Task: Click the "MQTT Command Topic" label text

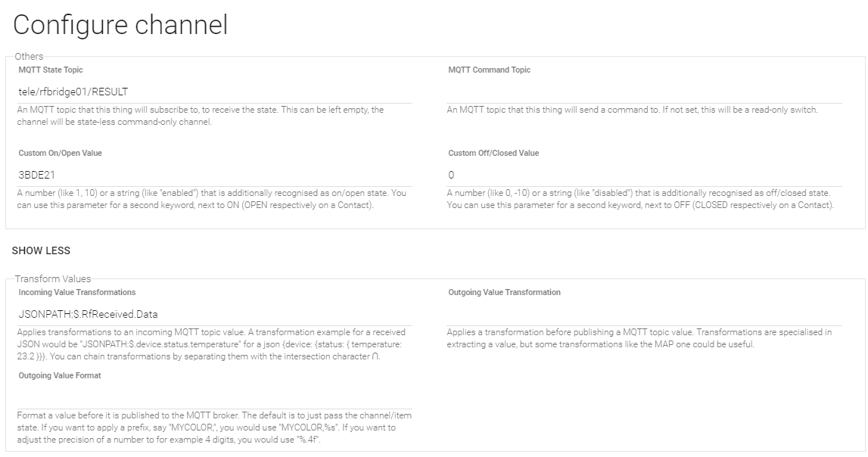Action: (x=489, y=70)
